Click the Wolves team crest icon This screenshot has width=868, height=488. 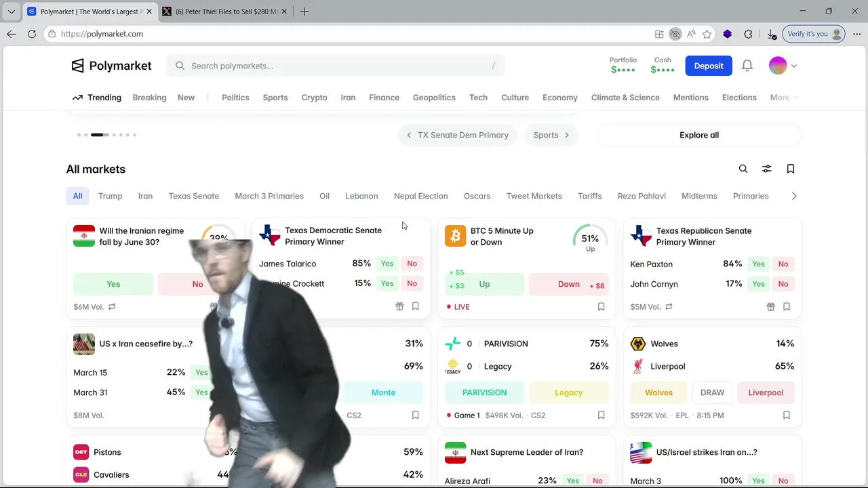coord(638,344)
